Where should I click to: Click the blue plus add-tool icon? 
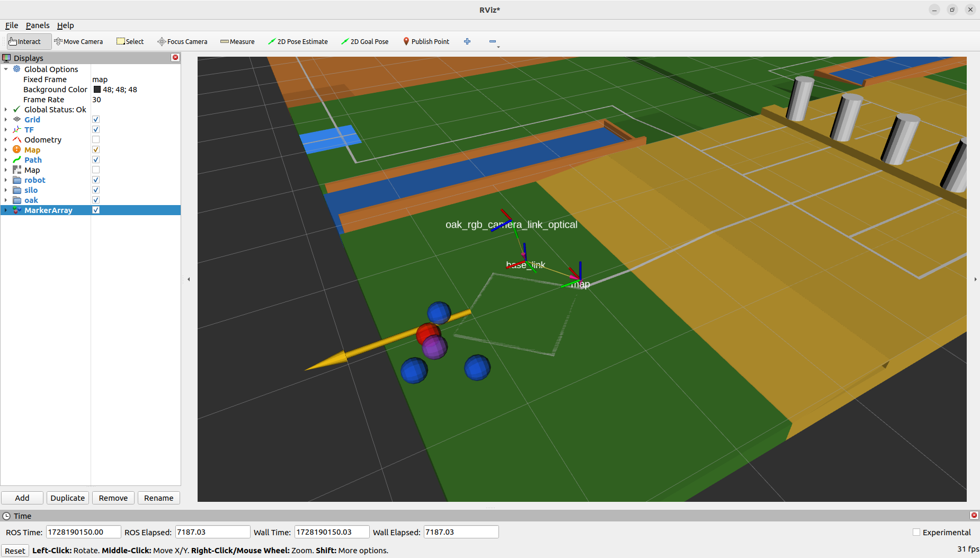[467, 41]
